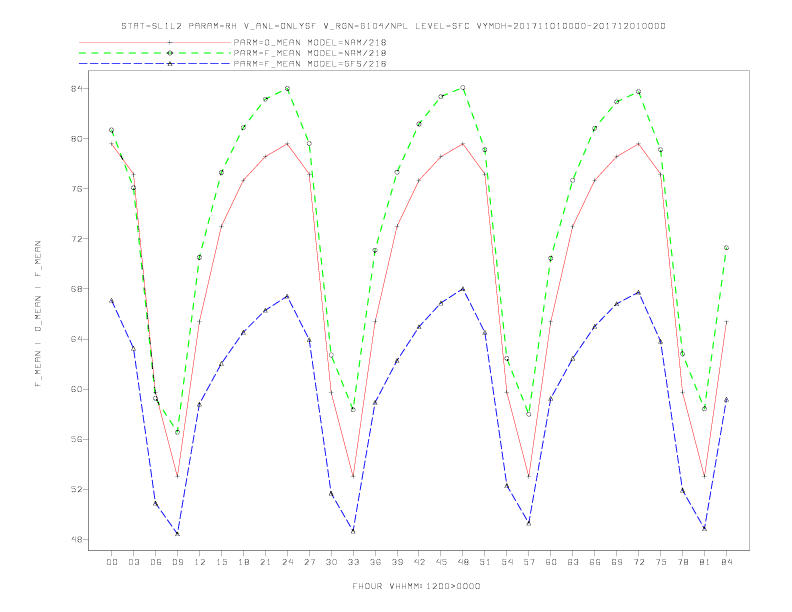Click the x-axis tick label 48
The width and height of the screenshot is (792, 612).
click(463, 562)
